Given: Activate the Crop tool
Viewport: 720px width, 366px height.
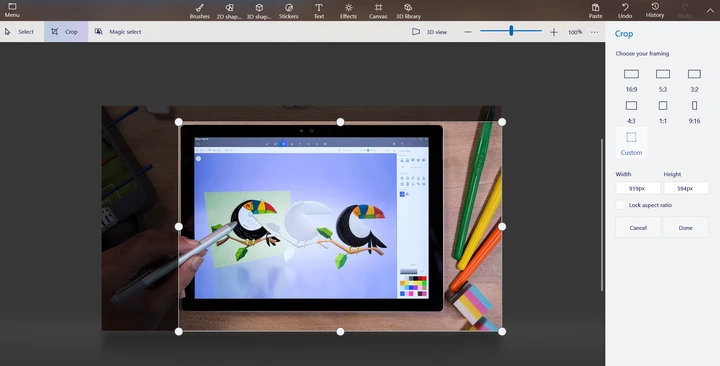Looking at the screenshot, I should [66, 32].
